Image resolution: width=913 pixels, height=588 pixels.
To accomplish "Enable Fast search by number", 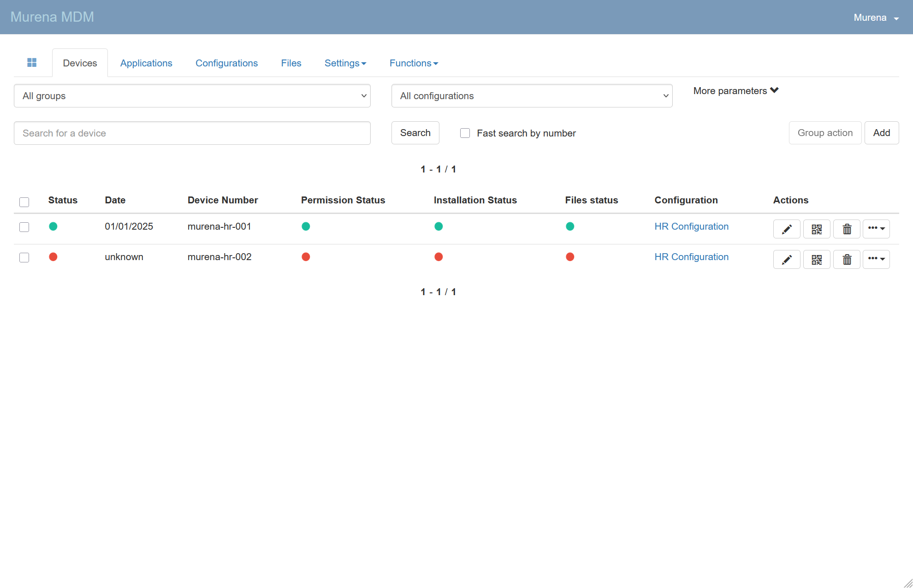I will (465, 133).
